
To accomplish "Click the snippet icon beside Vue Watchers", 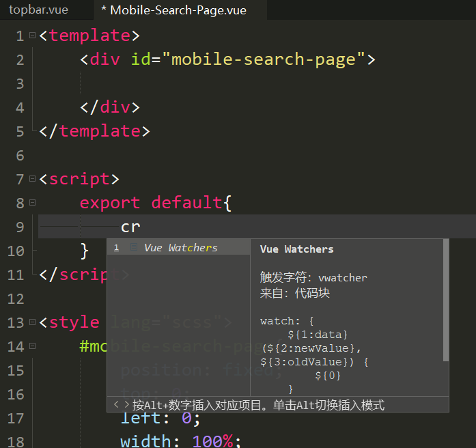I will click(135, 248).
